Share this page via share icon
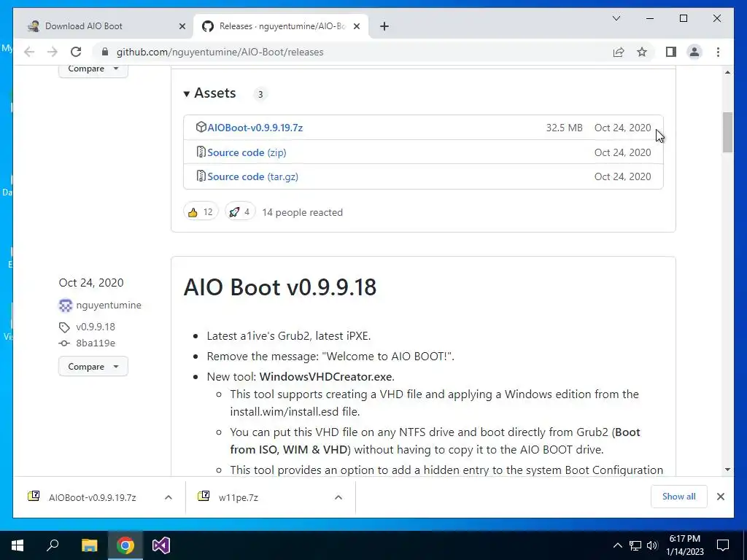This screenshot has width=747, height=560. coord(619,52)
